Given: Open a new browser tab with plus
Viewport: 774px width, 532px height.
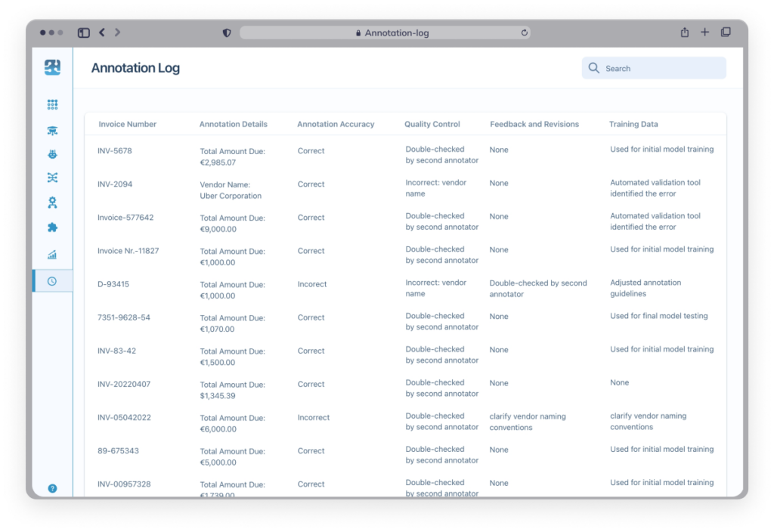Looking at the screenshot, I should (705, 32).
